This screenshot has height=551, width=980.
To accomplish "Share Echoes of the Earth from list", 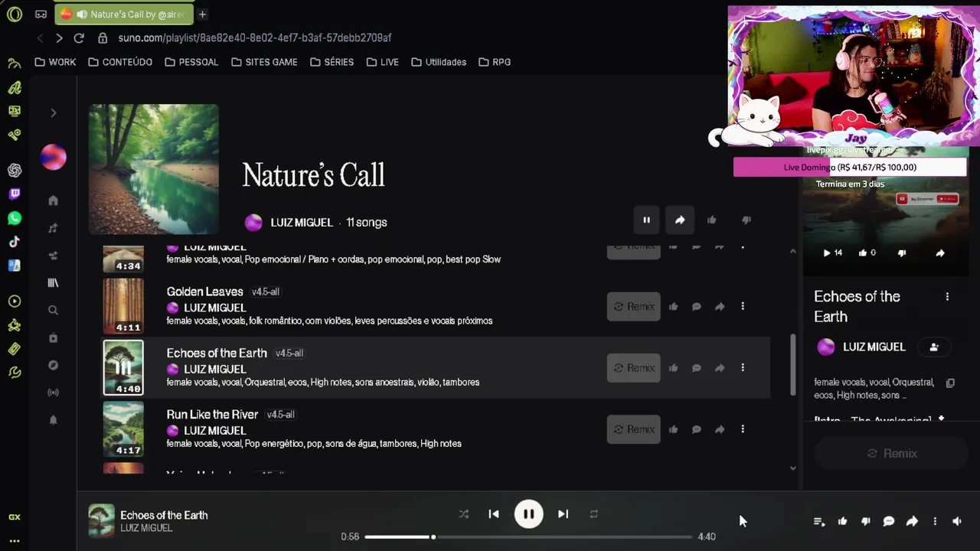I will tap(720, 367).
